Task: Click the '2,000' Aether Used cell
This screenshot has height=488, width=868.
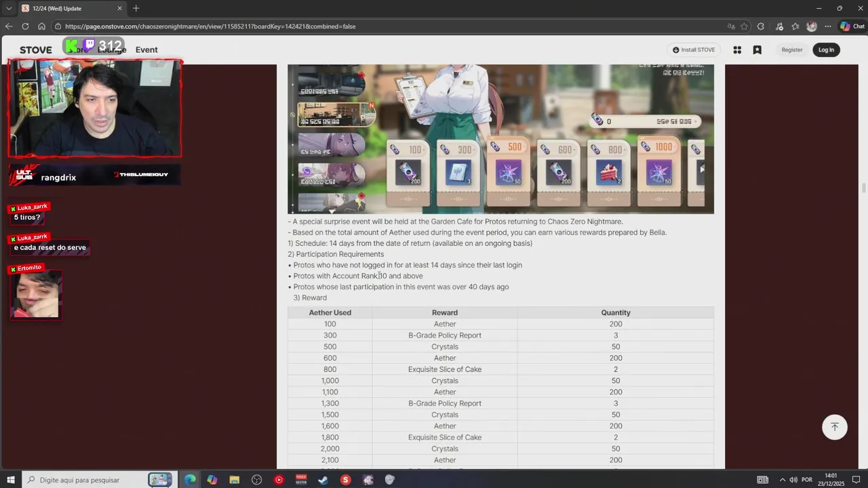Action: coord(330,449)
